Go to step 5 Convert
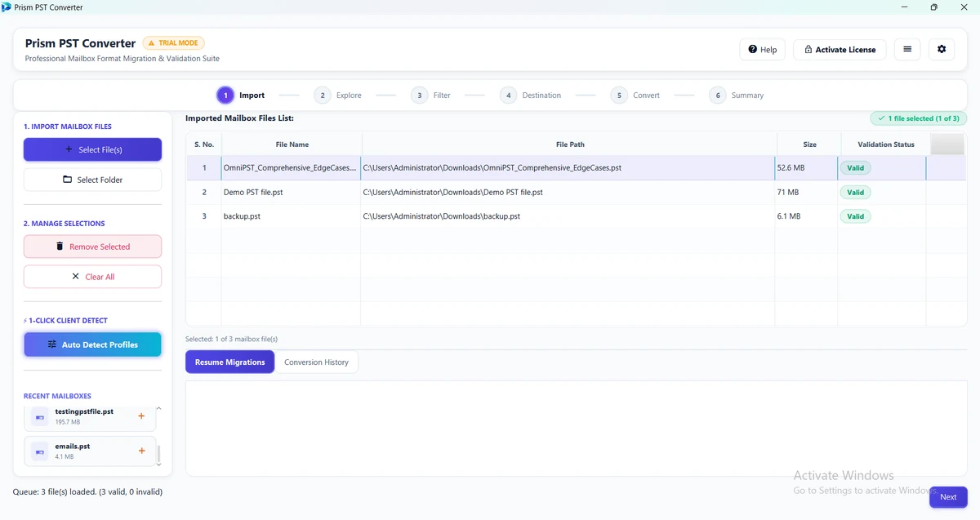The height and width of the screenshot is (520, 980). point(635,96)
